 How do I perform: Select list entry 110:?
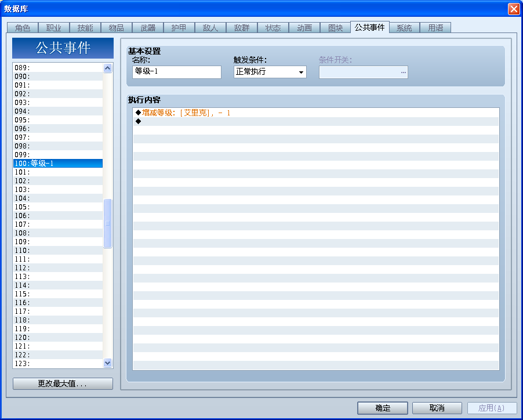[x=58, y=250]
